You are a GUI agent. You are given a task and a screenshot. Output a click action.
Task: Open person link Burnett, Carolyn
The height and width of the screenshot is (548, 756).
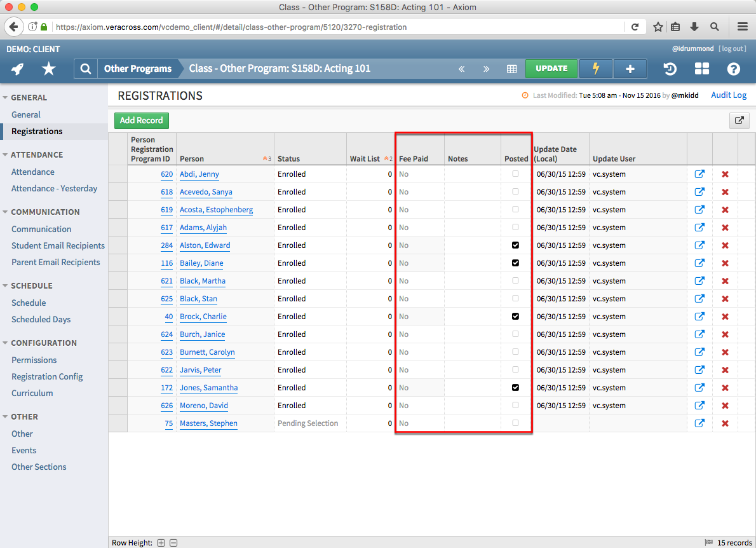pos(207,352)
